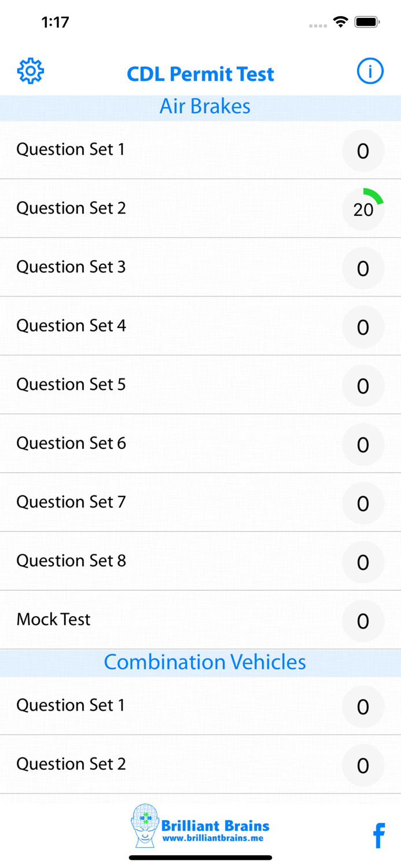Screen dimensions: 401x868
Task: Tap the battery indicator in the status bar
Action: [x=366, y=21]
